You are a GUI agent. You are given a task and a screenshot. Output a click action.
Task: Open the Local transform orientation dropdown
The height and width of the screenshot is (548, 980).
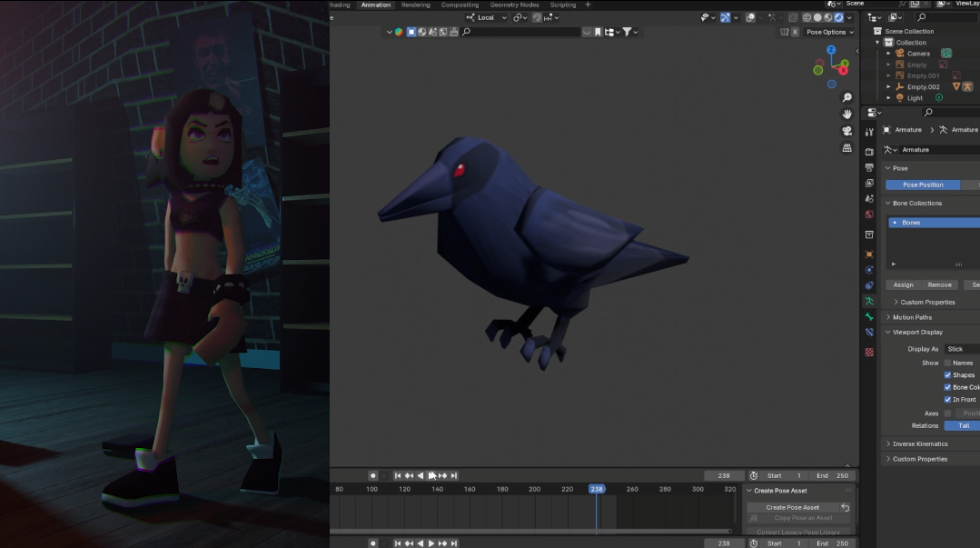tap(487, 17)
